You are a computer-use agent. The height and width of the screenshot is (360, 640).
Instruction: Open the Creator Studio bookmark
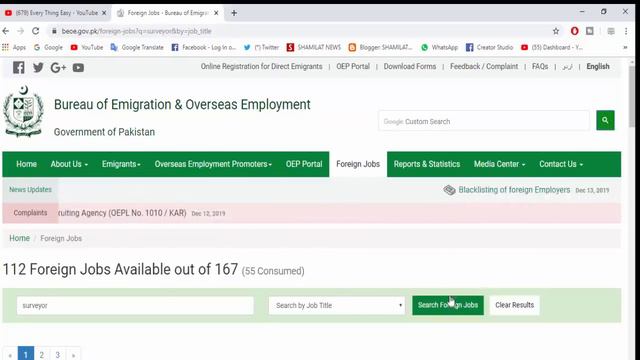[489, 47]
